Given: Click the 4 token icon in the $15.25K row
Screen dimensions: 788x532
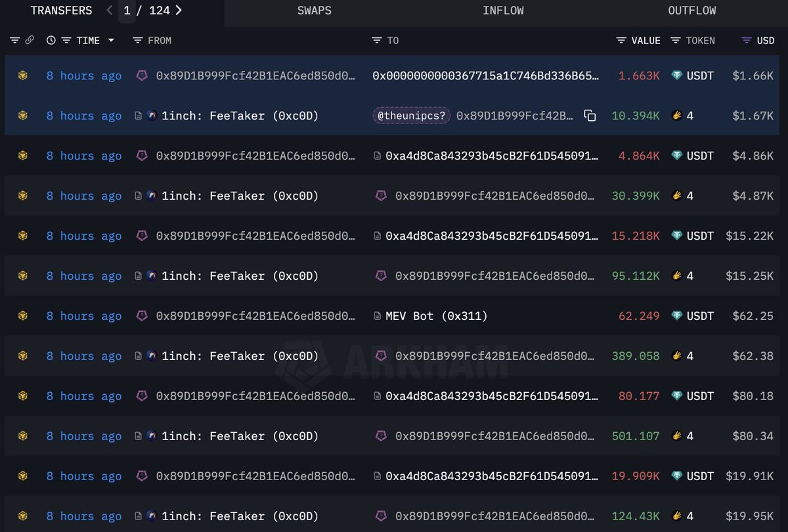Looking at the screenshot, I should tap(676, 276).
